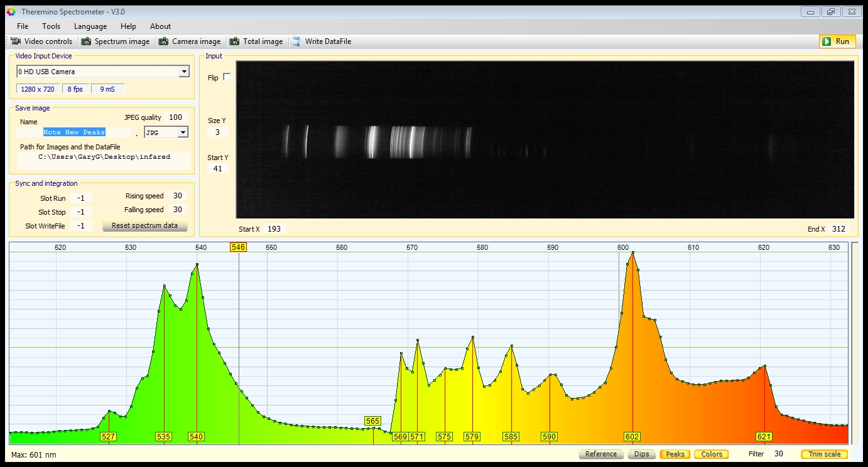Toggle the Colors display button
This screenshot has height=467, width=868.
click(x=711, y=454)
